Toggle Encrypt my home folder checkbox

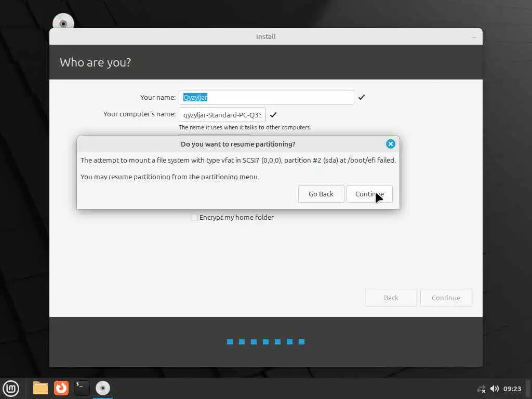coord(194,217)
